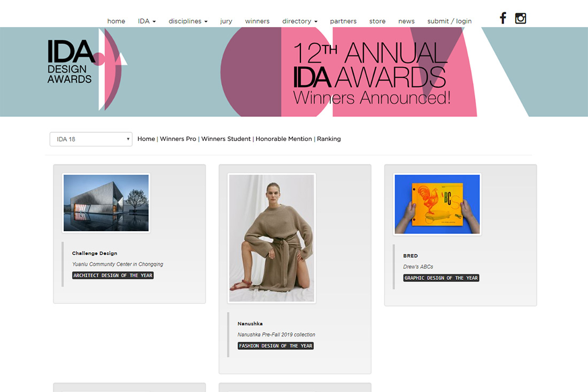The height and width of the screenshot is (392, 588).
Task: Expand the IDA 18 year dropdown
Action: (x=91, y=139)
